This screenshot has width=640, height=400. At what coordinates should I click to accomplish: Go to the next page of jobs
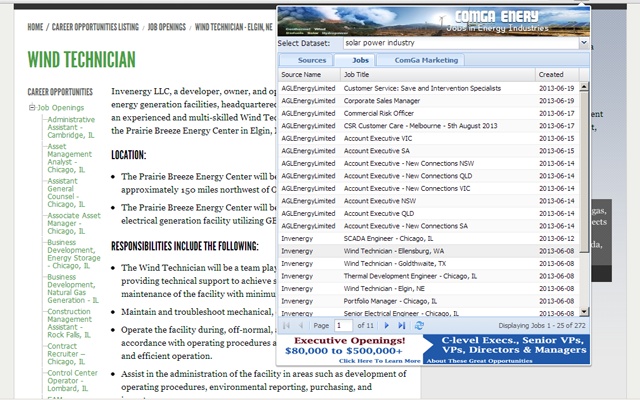pyautogui.click(x=387, y=325)
